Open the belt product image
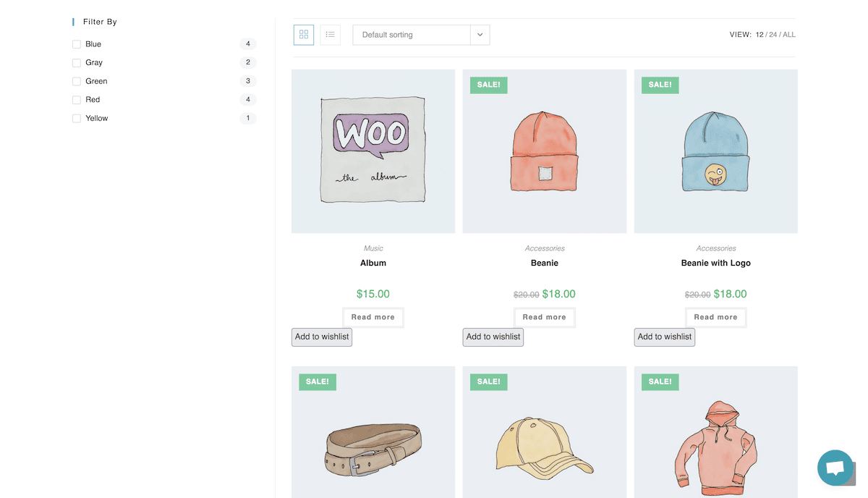This screenshot has height=498, width=868. [373, 432]
